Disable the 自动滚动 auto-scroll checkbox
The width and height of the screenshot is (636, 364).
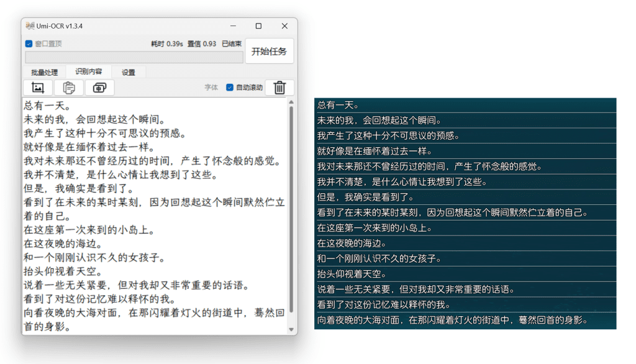(x=230, y=87)
